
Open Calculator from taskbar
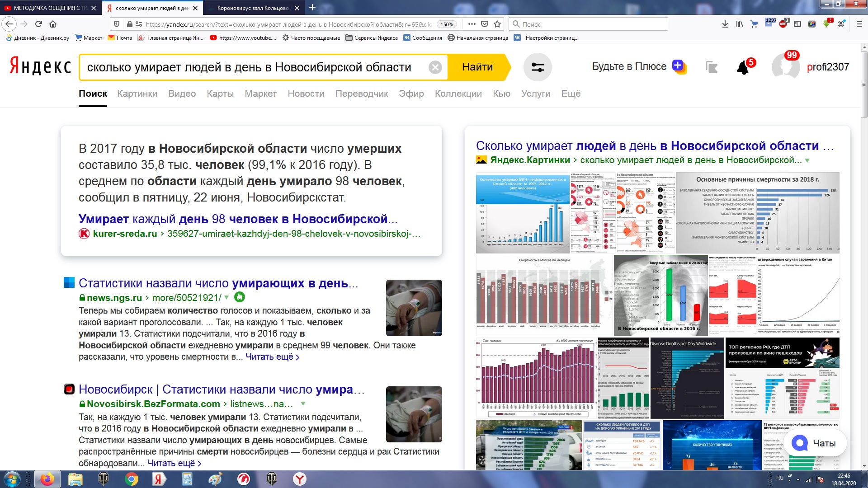(187, 479)
